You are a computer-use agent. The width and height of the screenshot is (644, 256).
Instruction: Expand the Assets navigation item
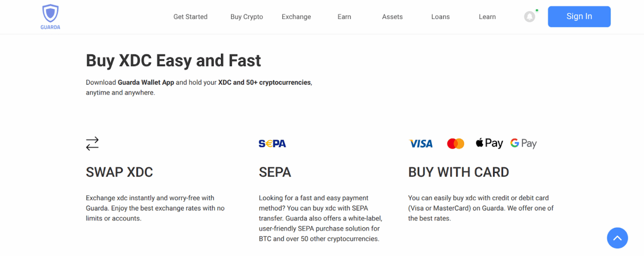click(x=392, y=16)
